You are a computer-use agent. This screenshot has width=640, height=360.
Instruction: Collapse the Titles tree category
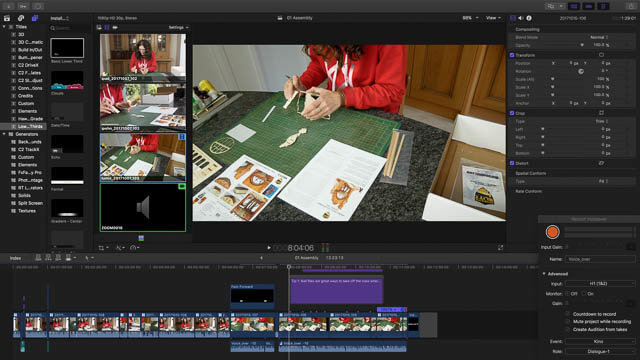(x=4, y=27)
